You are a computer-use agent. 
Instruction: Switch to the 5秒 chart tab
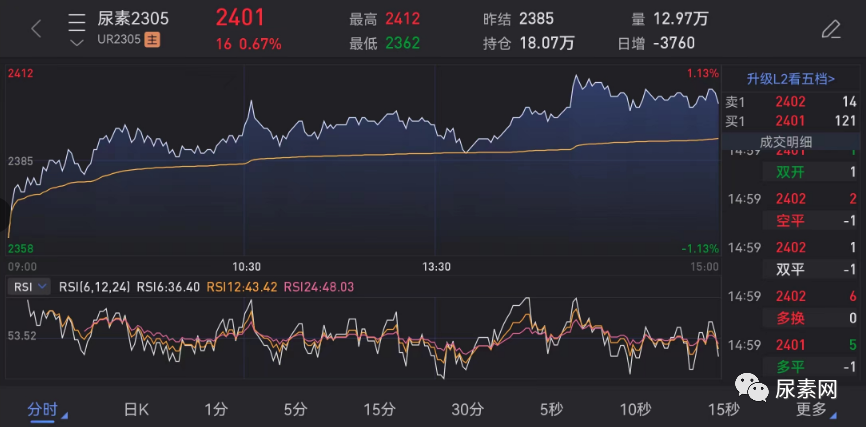[x=551, y=410]
